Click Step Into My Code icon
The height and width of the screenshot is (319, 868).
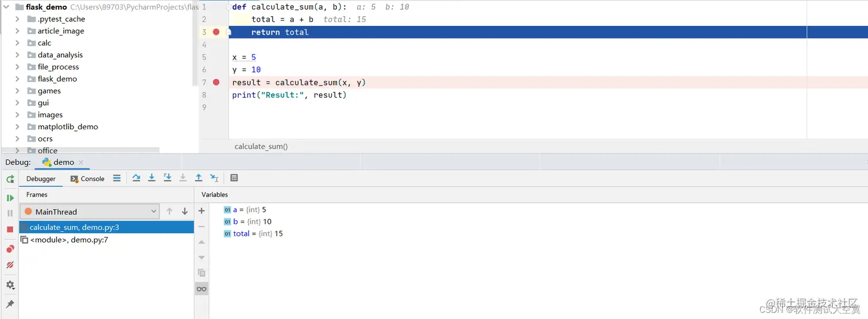pos(167,178)
